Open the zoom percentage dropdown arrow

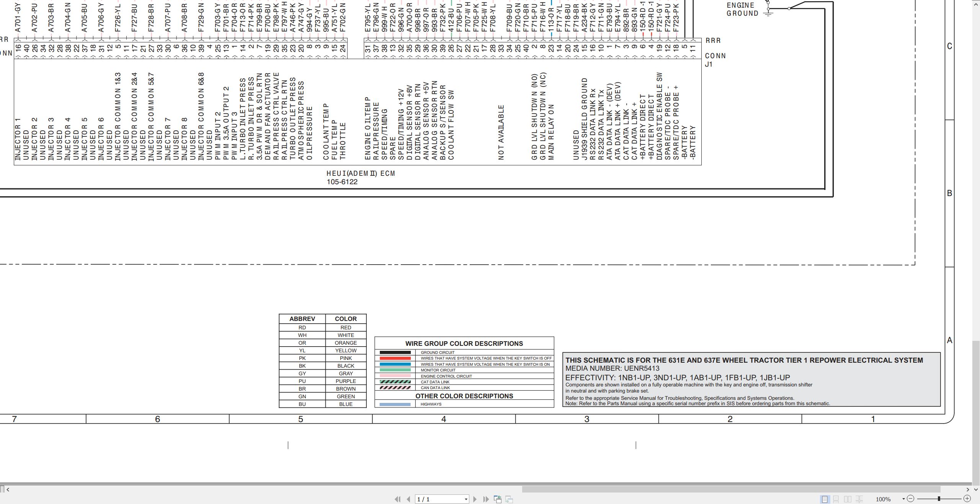903,499
